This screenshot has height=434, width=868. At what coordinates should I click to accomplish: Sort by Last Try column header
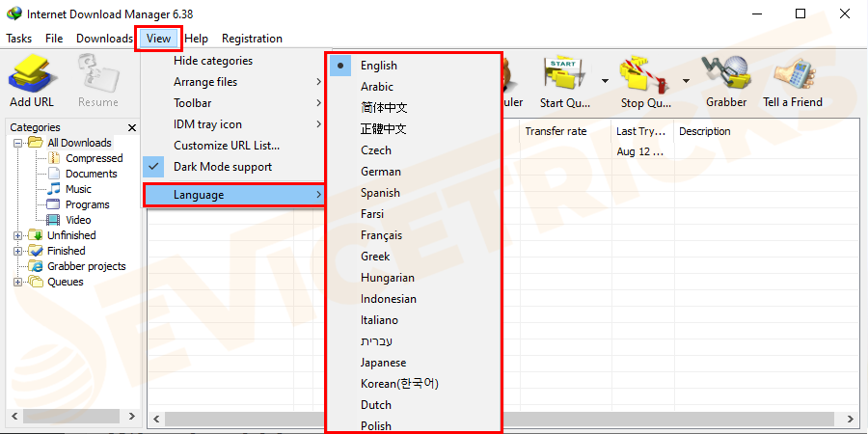[x=642, y=132]
